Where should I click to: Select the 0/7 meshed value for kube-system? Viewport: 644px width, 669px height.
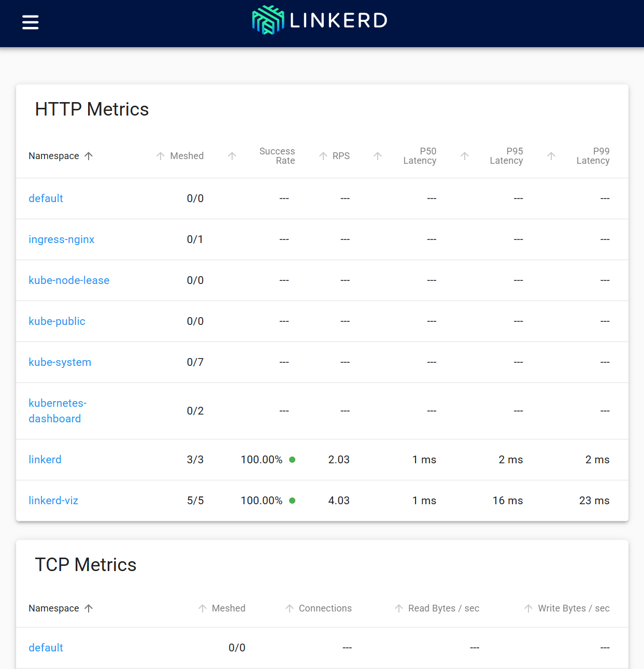[195, 362]
